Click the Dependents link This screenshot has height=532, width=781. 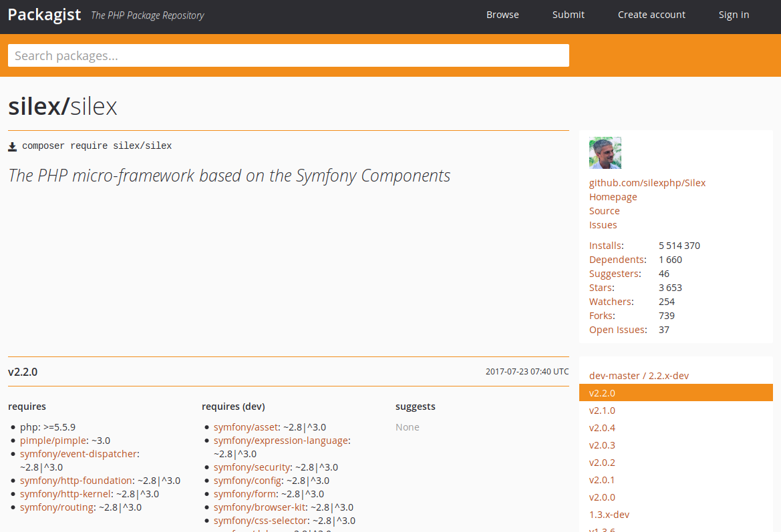616,259
